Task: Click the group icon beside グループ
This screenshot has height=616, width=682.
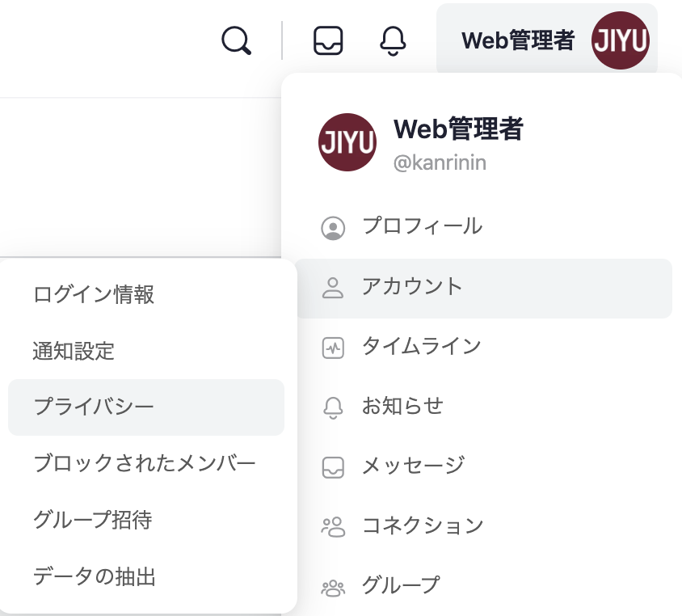Action: point(333,588)
